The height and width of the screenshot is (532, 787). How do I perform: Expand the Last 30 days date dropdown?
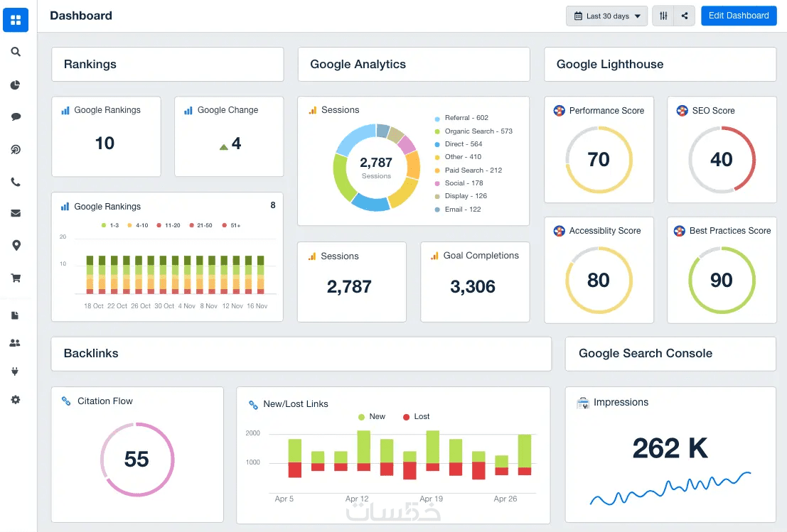point(607,16)
